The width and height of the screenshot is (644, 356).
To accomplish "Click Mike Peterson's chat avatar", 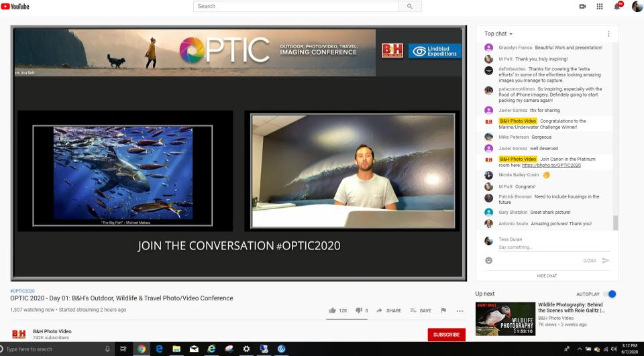I will coord(489,137).
